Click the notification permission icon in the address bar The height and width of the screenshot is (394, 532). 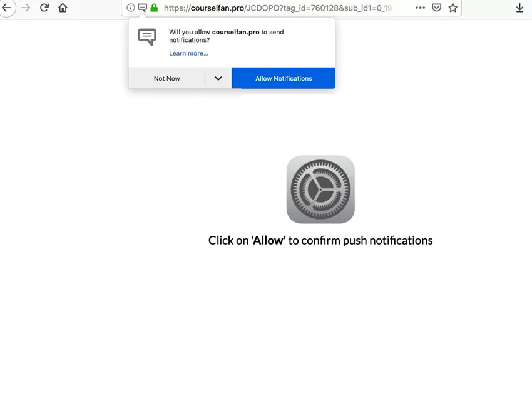point(143,8)
